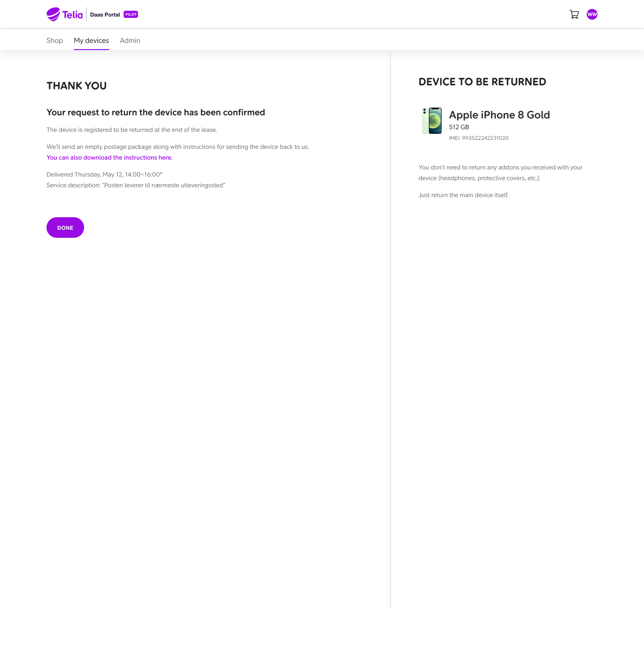Click the return confirmed subheading
The height and width of the screenshot is (649, 644).
156,112
